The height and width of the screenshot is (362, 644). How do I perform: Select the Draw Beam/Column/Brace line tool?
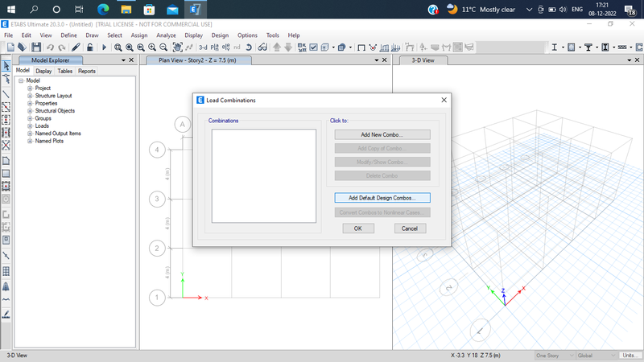[x=6, y=94]
